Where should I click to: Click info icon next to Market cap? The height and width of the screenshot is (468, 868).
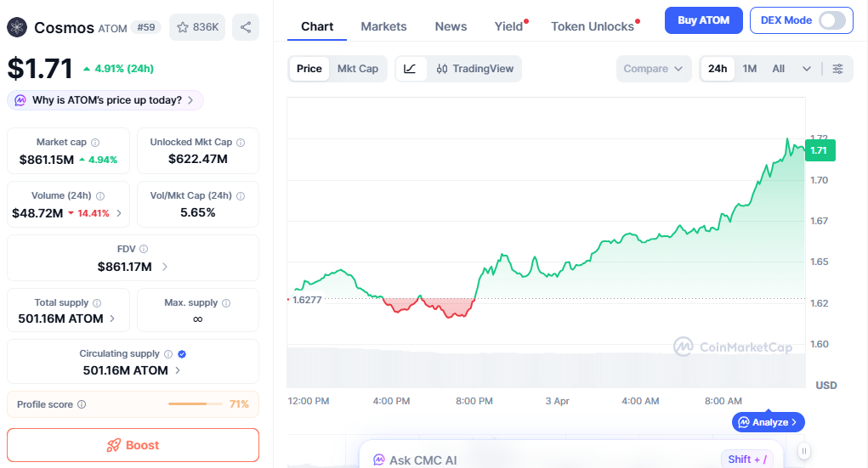click(x=95, y=143)
